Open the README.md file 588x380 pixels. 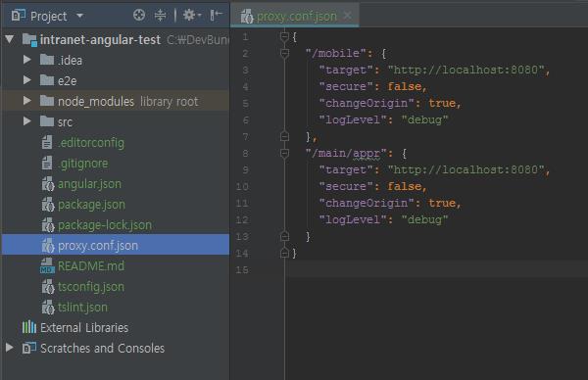[91, 266]
